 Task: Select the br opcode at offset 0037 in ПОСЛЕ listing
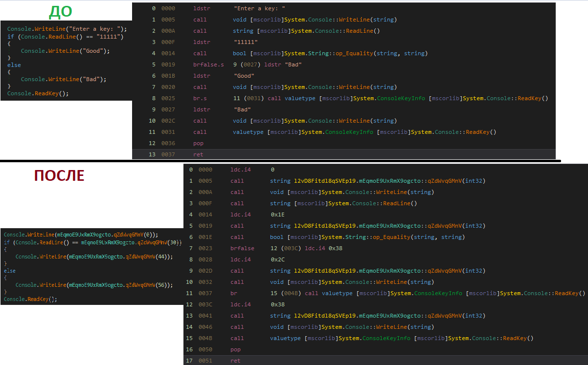click(234, 293)
